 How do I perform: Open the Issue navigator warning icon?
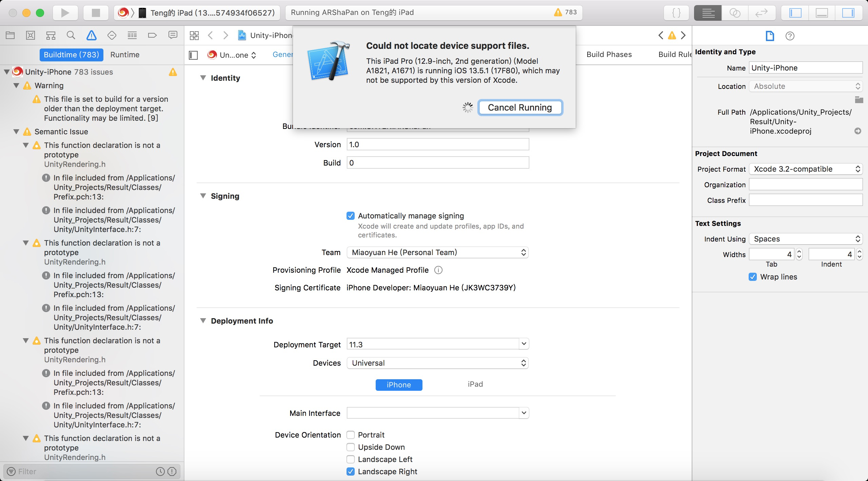pyautogui.click(x=91, y=35)
